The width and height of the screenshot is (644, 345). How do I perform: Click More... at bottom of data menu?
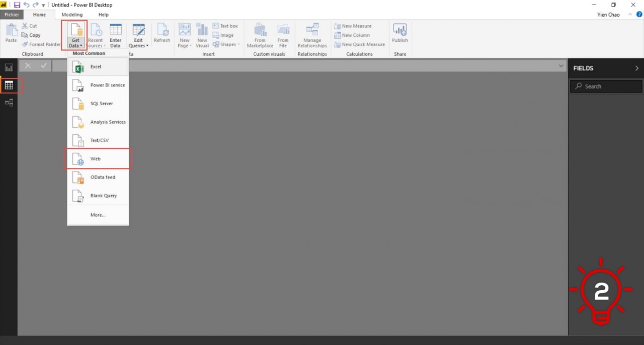pyautogui.click(x=98, y=215)
